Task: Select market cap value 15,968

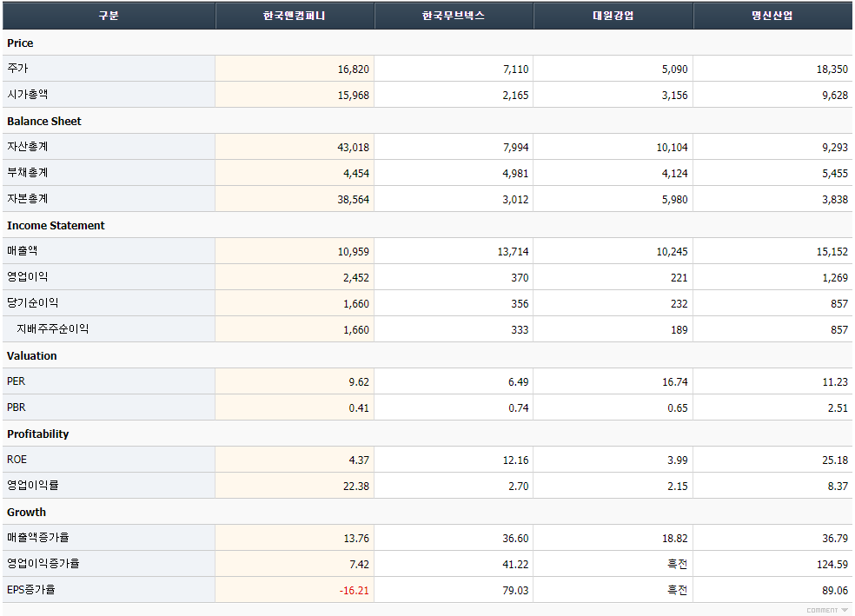Action: coord(354,96)
